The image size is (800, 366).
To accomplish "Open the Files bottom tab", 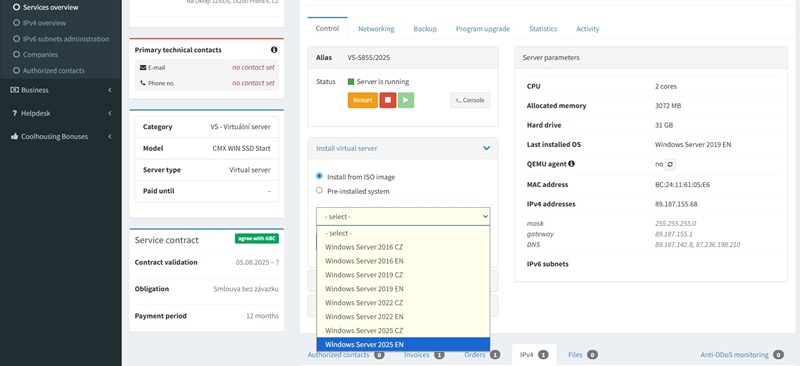I will [x=583, y=355].
